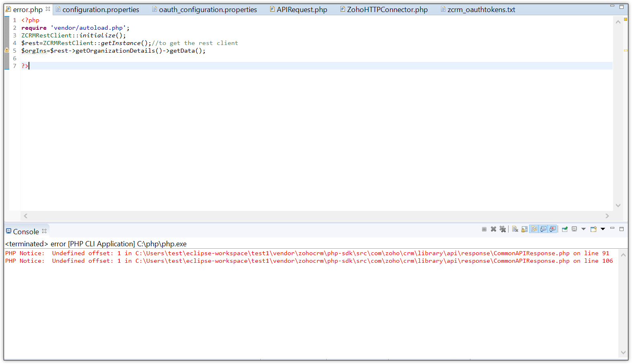The image size is (632, 364).
Task: Expand the Open Console dropdown arrow
Action: pos(603,229)
